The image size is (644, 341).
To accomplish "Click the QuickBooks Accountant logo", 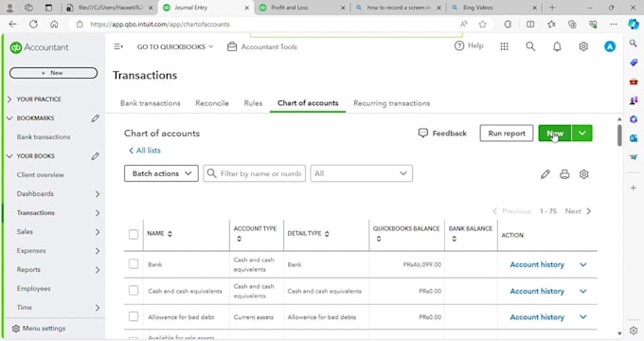I will [39, 47].
